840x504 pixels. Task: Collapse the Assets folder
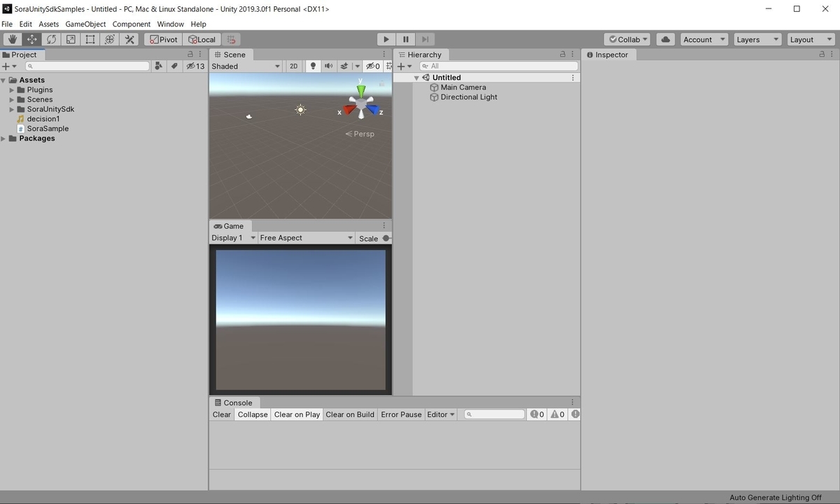click(x=4, y=80)
